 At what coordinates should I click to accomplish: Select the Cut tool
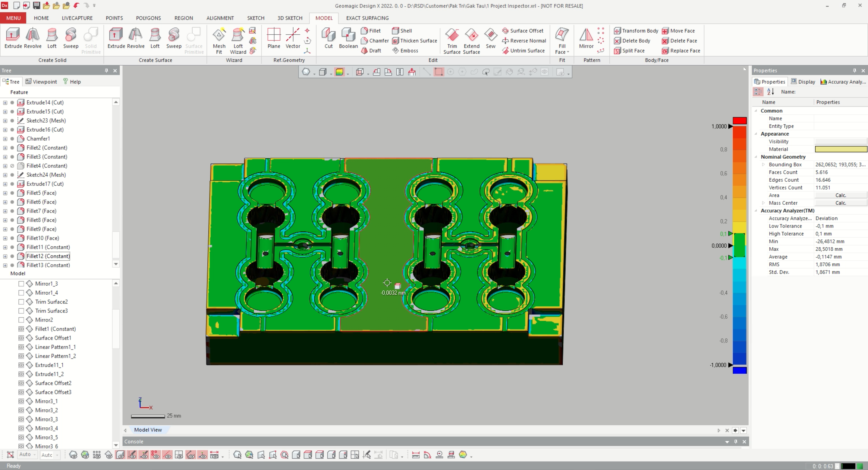click(x=329, y=38)
